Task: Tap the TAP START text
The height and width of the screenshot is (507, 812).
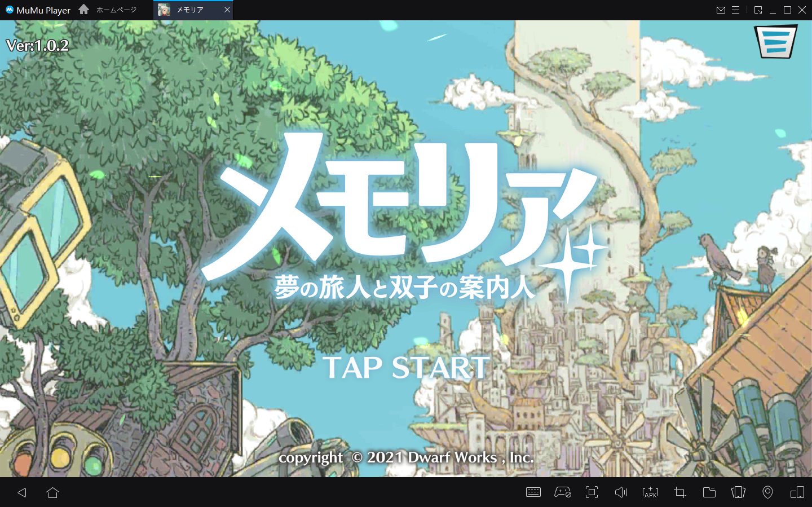Action: point(406,368)
